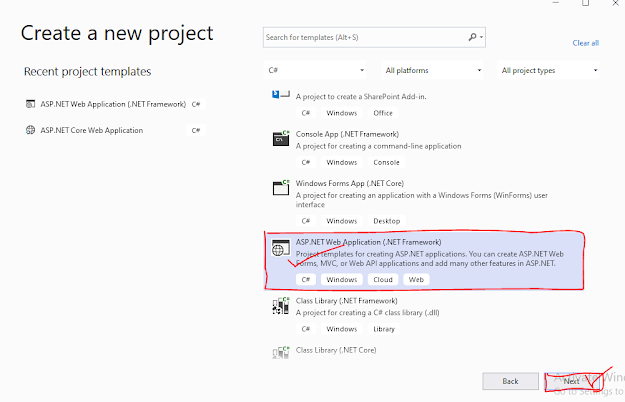Click the command-line application description text

click(378, 146)
